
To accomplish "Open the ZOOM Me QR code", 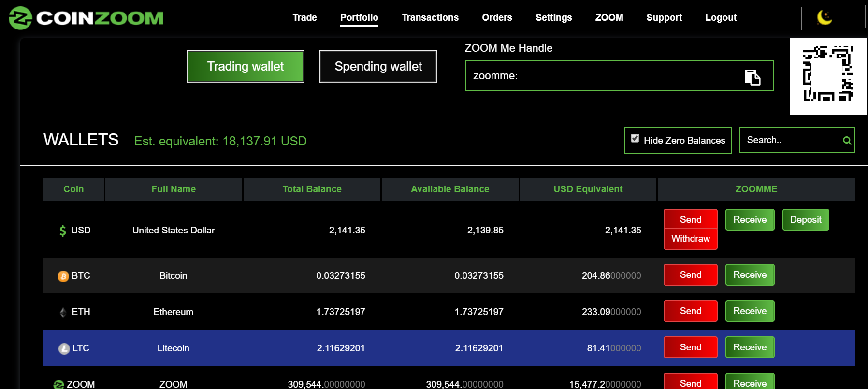I will [828, 77].
